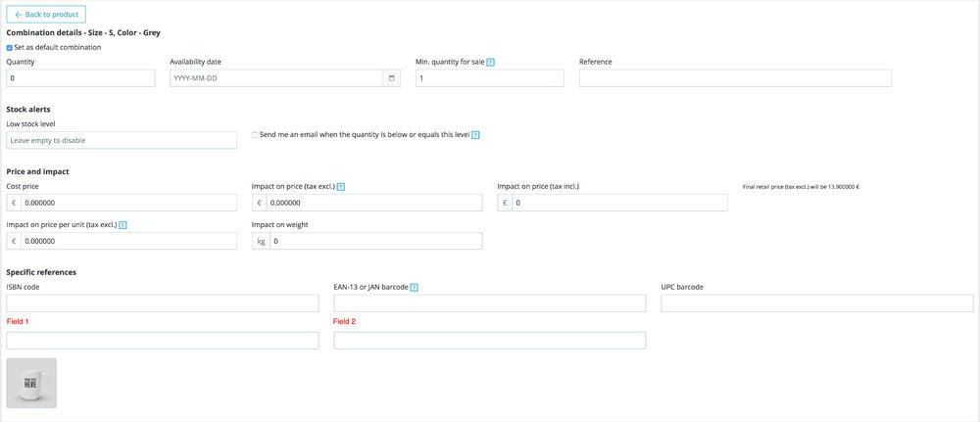This screenshot has width=980, height=422.
Task: Click the Impact on weight field
Action: point(375,241)
